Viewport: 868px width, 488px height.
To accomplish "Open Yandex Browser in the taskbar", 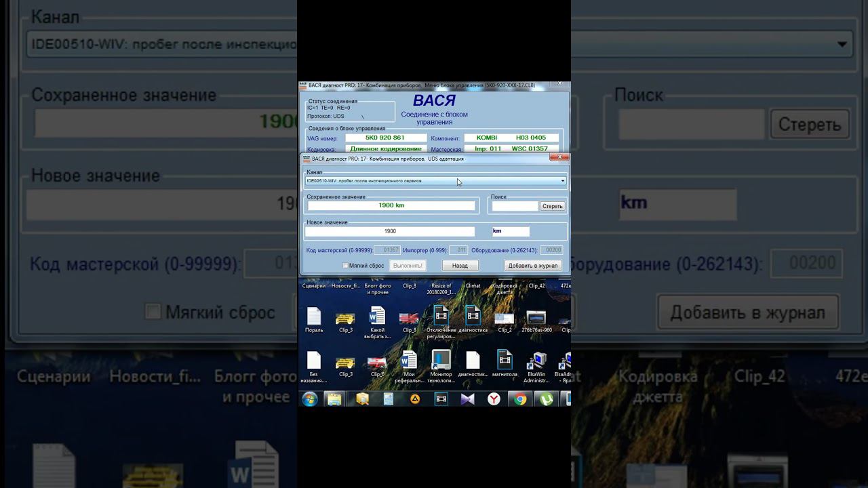I will pos(494,399).
